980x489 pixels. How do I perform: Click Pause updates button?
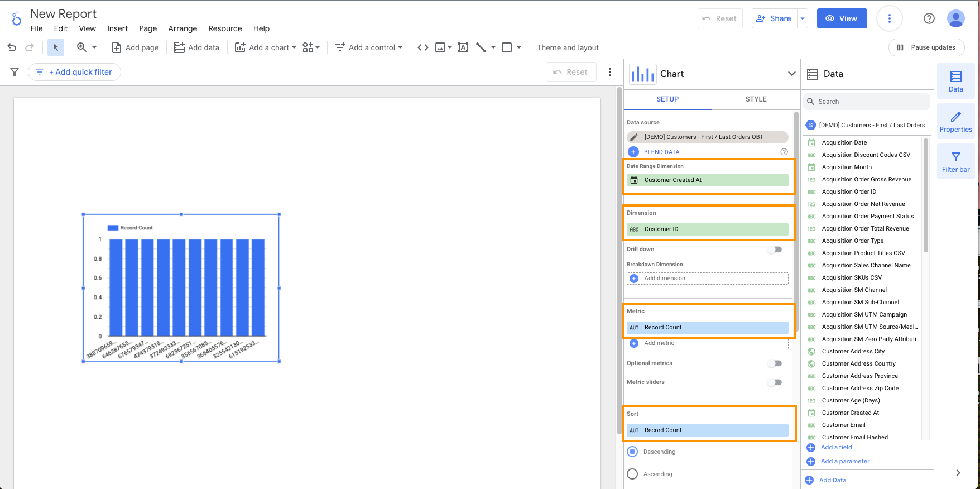click(x=926, y=47)
